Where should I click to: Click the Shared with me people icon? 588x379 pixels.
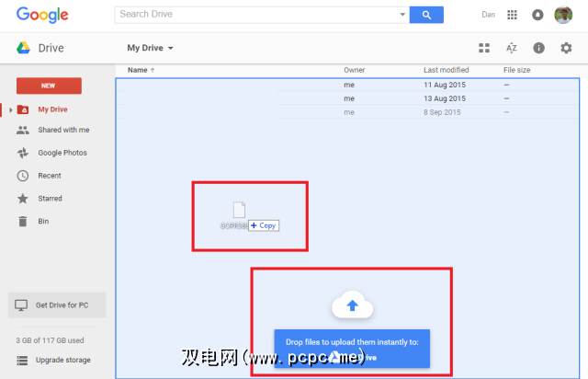22,131
